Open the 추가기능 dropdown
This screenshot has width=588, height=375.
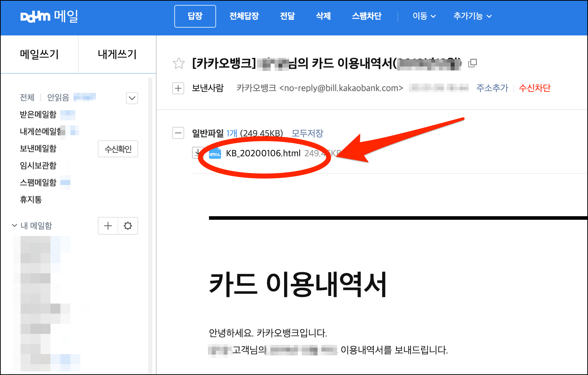[x=473, y=16]
